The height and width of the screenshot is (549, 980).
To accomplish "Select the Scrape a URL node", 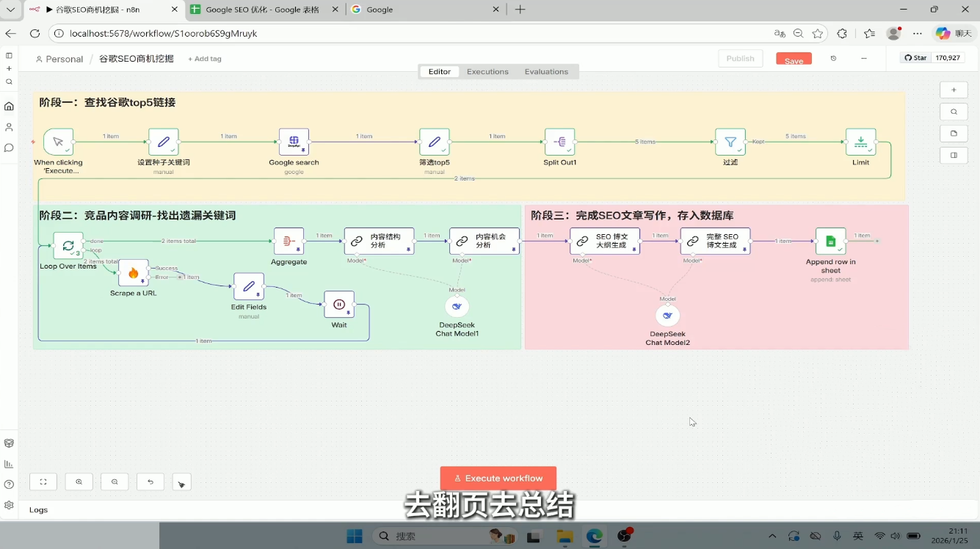I will [133, 273].
